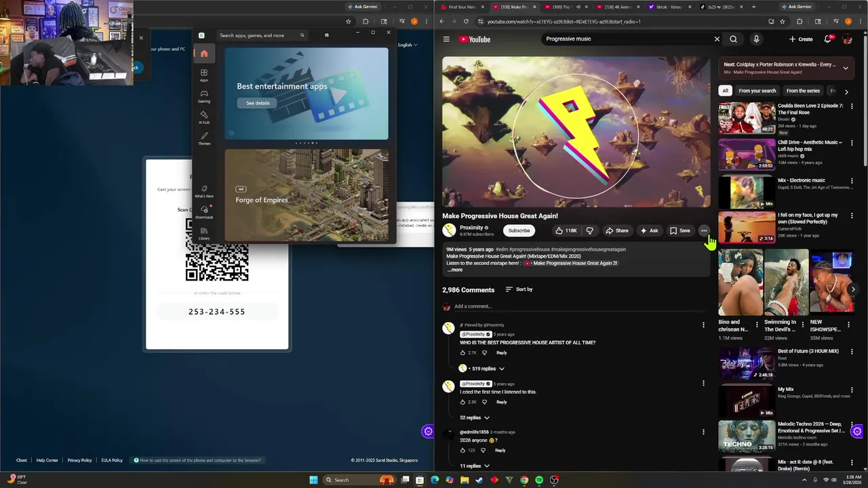This screenshot has height=488, width=868.
Task: Open Themes in Microsoft Store sidebar
Action: pos(203,138)
